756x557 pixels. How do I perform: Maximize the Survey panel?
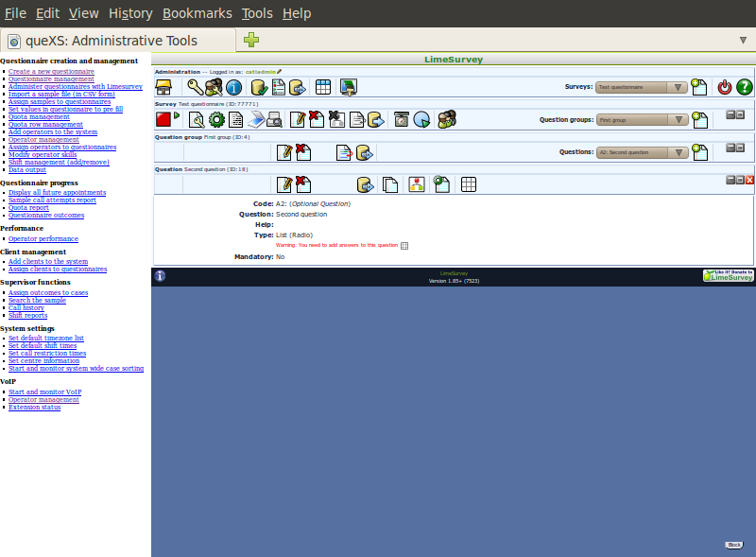tap(740, 114)
